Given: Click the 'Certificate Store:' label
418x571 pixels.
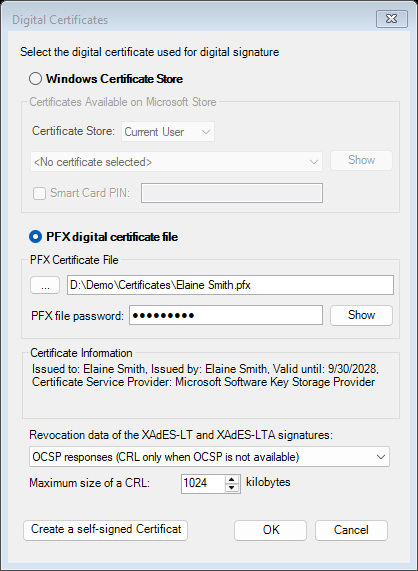Looking at the screenshot, I should coord(74,131).
